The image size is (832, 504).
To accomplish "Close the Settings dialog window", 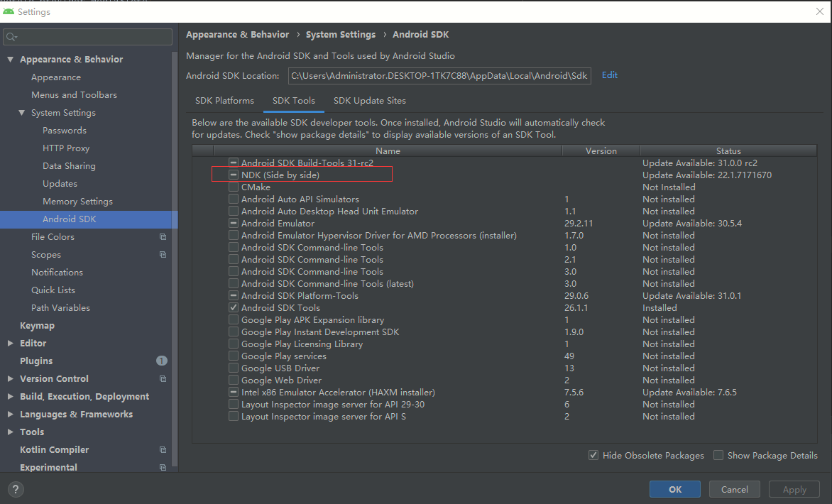I will coord(820,11).
